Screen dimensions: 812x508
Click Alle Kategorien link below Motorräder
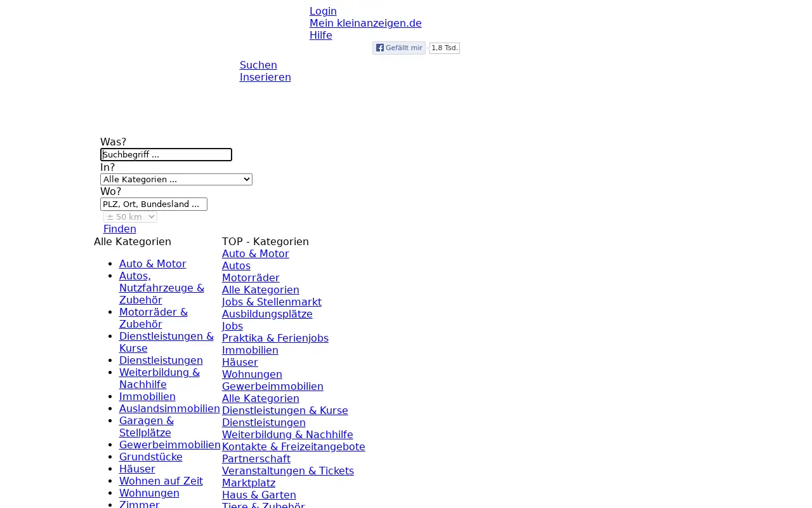261,290
